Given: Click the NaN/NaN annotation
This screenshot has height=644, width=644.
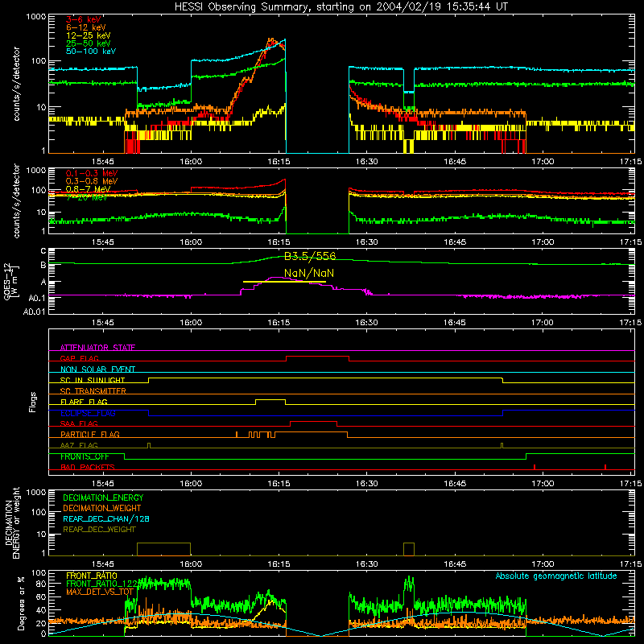Looking at the screenshot, I should coord(309,273).
